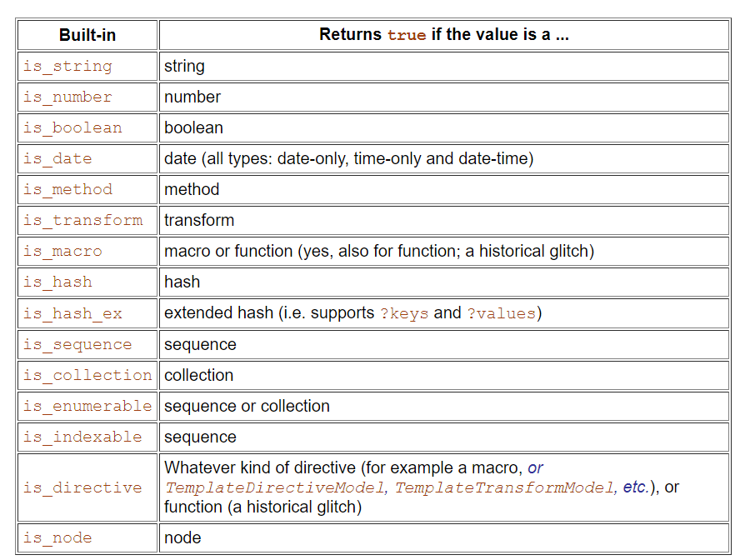
Task: Open the is_hash_ex built-in entry
Action: pos(72,313)
